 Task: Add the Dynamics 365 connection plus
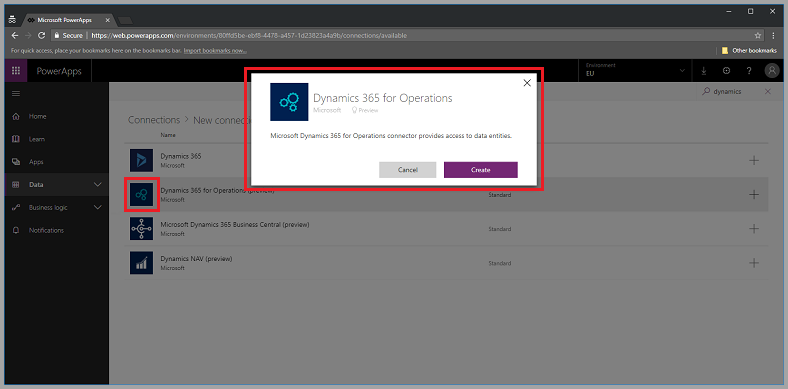(754, 160)
